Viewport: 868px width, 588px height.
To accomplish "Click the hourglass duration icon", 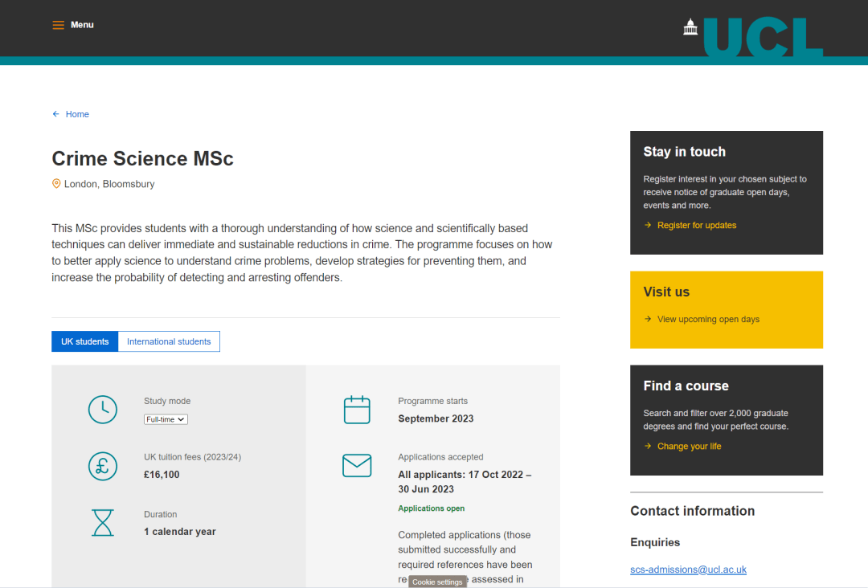I will (103, 523).
